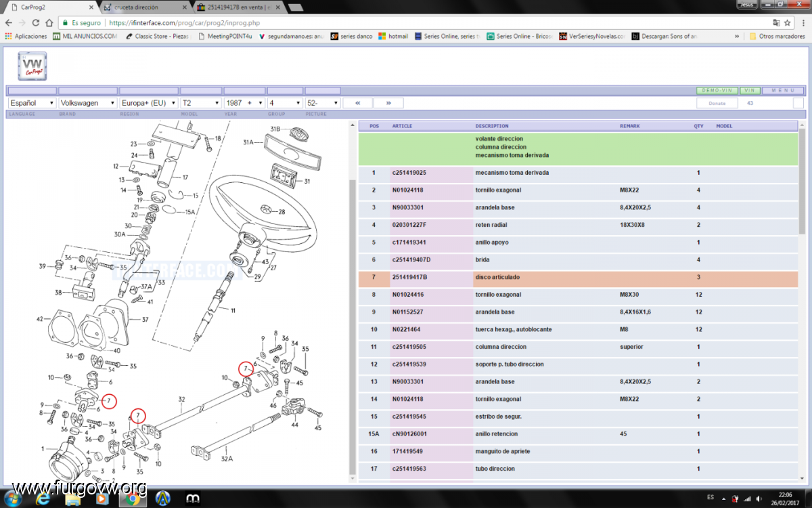This screenshot has height=508, width=812.
Task: Open the Picture dropdown 52-
Action: [x=323, y=103]
